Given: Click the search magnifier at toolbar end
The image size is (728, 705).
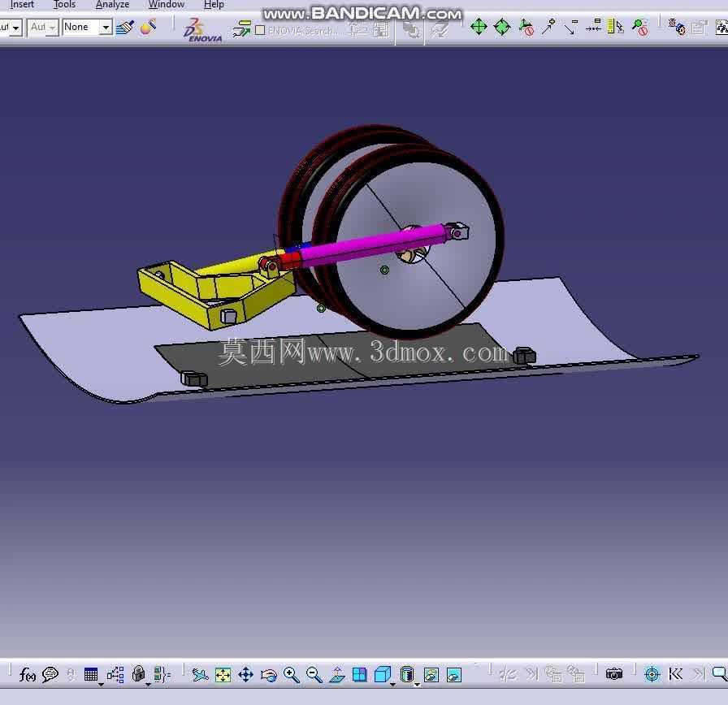Looking at the screenshot, I should pyautogui.click(x=720, y=674).
